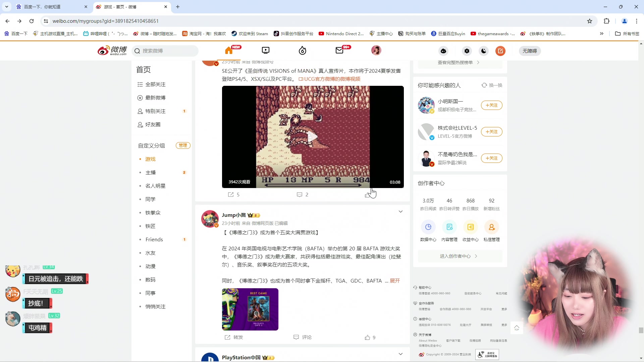Reload the Weibo page
Screen dimensions: 644x362
[x=32, y=21]
